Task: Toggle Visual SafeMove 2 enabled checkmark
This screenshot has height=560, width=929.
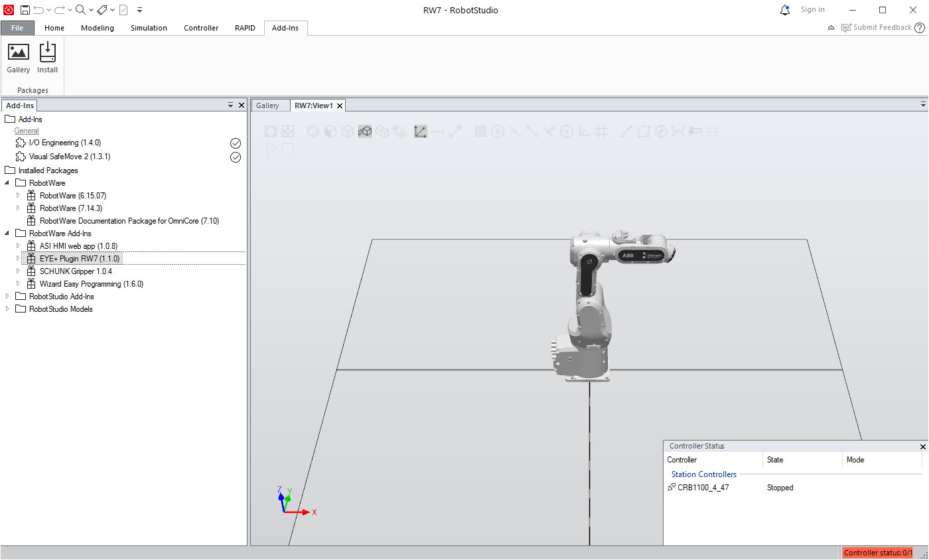Action: click(x=235, y=157)
